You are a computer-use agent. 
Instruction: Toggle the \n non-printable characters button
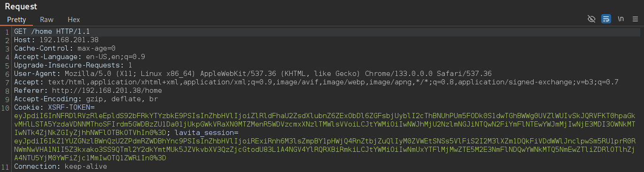[x=621, y=19]
